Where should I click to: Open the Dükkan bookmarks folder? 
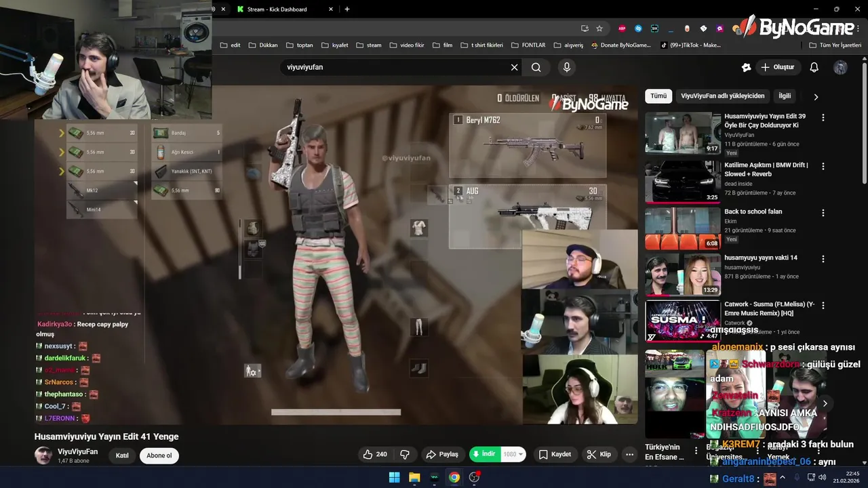[263, 45]
